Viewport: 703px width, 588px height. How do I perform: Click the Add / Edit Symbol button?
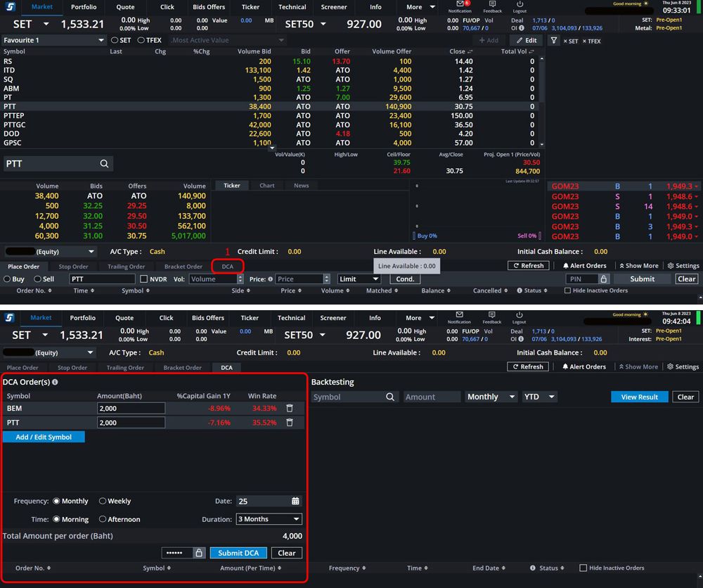pyautogui.click(x=44, y=437)
